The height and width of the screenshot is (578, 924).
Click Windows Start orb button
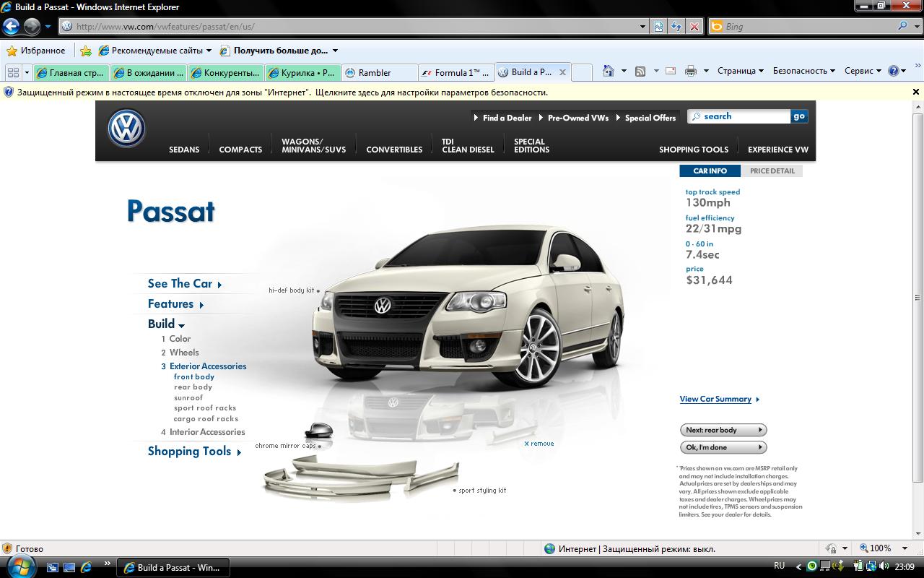19,566
